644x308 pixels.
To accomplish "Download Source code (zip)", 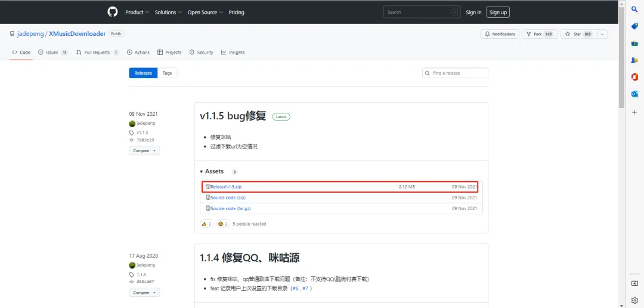I will tap(228, 198).
